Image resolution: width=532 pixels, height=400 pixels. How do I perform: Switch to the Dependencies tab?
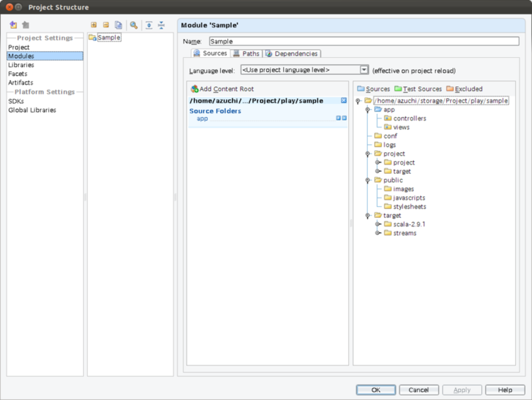click(292, 54)
